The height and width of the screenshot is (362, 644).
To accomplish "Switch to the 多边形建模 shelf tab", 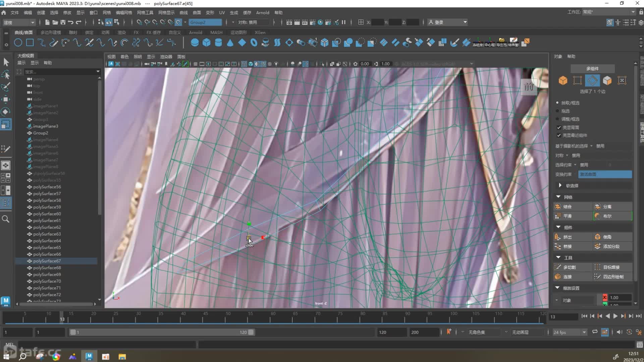I will (x=51, y=33).
